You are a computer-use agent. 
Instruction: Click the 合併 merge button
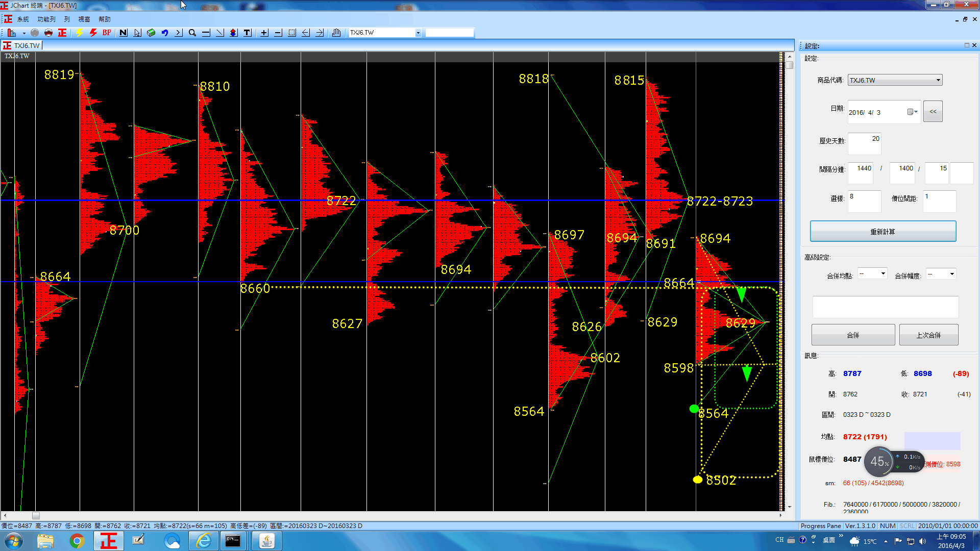[853, 335]
